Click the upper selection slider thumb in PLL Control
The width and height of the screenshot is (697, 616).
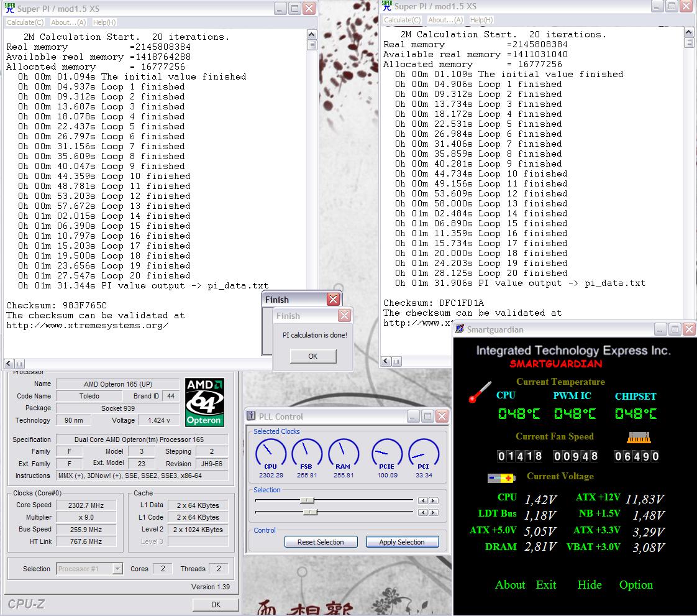point(307,500)
